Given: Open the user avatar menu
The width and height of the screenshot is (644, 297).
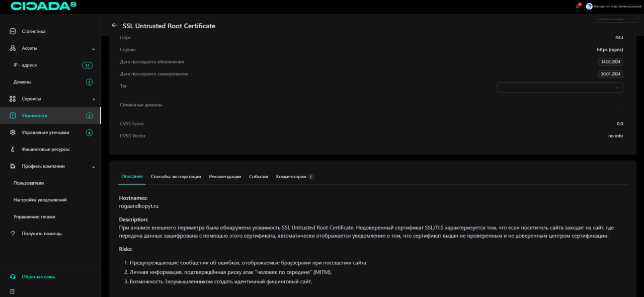Looking at the screenshot, I should tap(589, 6).
